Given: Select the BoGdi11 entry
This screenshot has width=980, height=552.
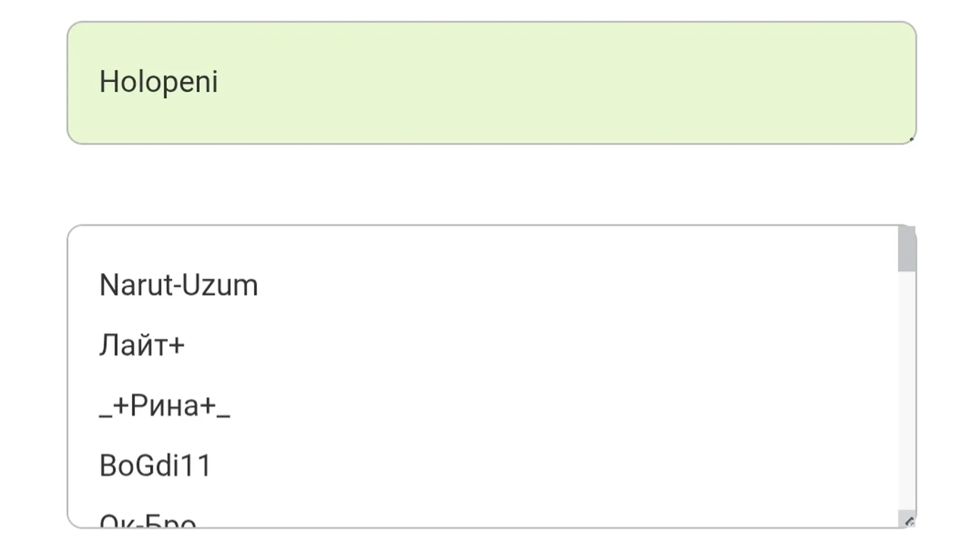Looking at the screenshot, I should tap(156, 465).
